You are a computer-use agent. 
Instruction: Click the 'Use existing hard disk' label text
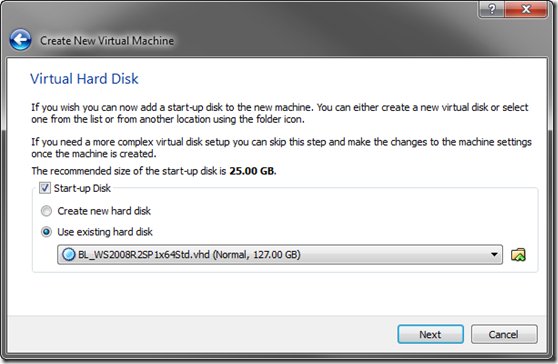(105, 232)
